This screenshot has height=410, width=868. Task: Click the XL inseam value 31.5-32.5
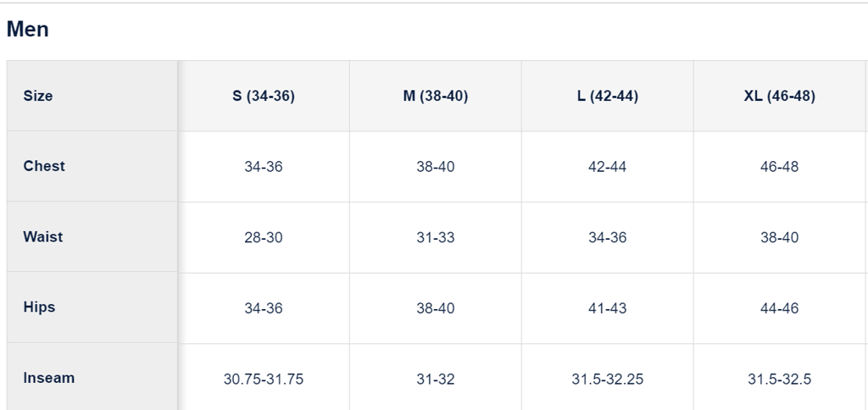(x=780, y=379)
